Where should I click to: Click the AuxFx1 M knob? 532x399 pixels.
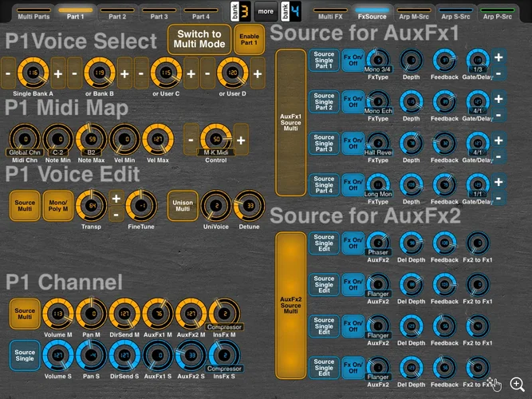[x=158, y=314]
